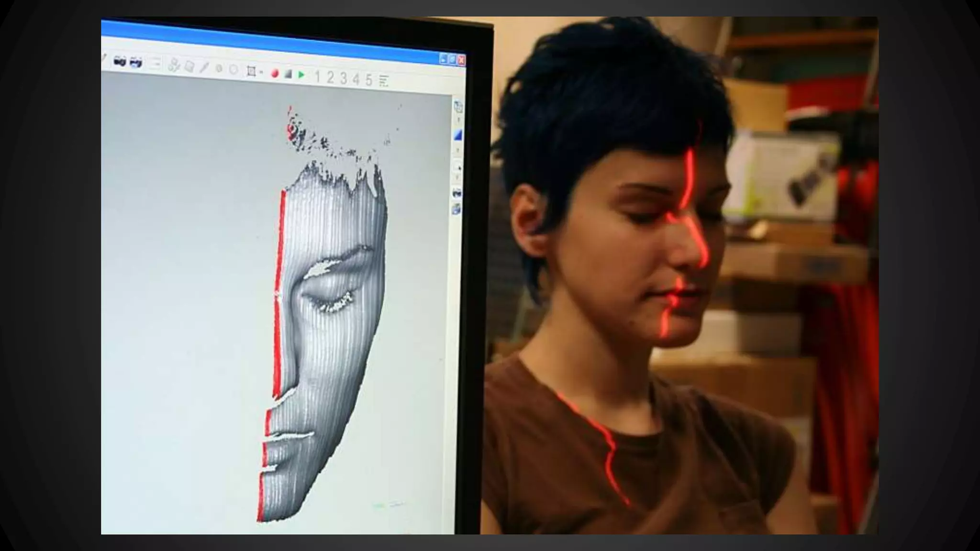This screenshot has height=551, width=980.
Task: Switch to view preset 2
Action: coord(330,77)
